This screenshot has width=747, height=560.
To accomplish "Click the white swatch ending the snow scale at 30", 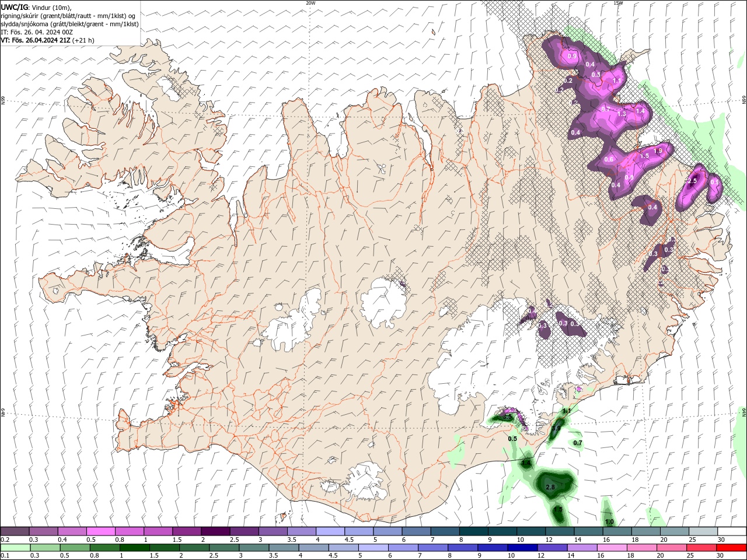I will [x=732, y=531].
